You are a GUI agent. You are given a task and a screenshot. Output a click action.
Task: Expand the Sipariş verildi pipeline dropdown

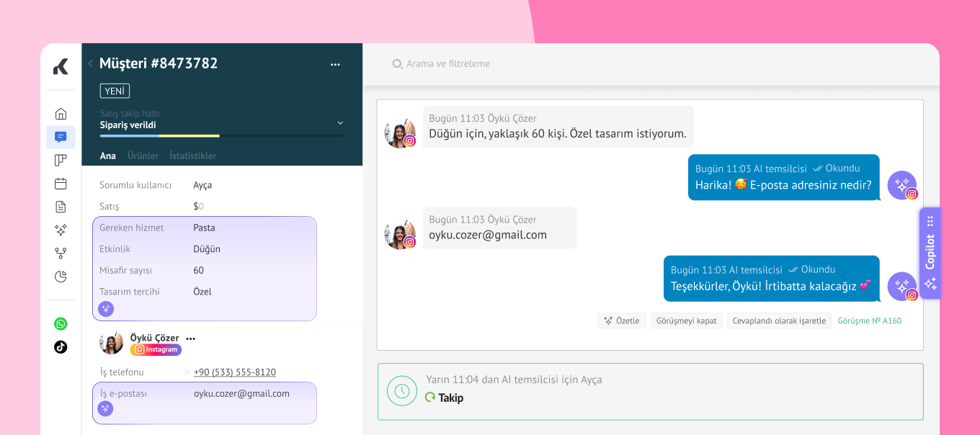pos(340,123)
